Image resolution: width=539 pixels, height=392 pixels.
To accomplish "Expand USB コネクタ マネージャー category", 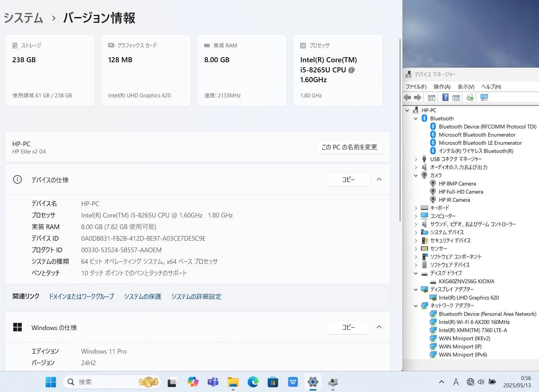I will 416,159.
